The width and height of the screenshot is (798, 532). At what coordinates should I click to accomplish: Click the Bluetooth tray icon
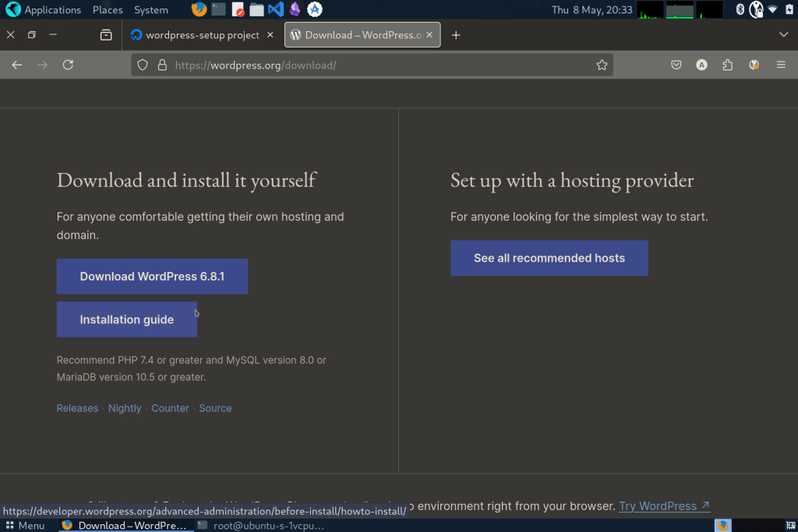pyautogui.click(x=740, y=9)
